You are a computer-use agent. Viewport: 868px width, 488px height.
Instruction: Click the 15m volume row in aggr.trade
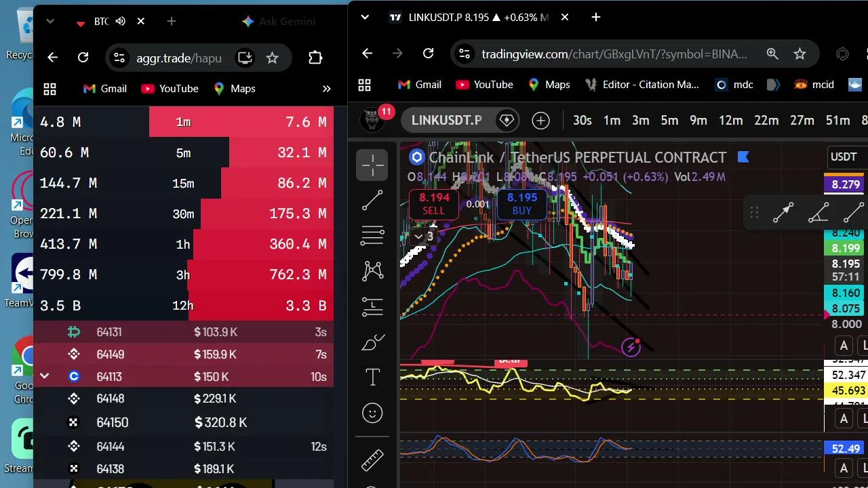coord(183,183)
